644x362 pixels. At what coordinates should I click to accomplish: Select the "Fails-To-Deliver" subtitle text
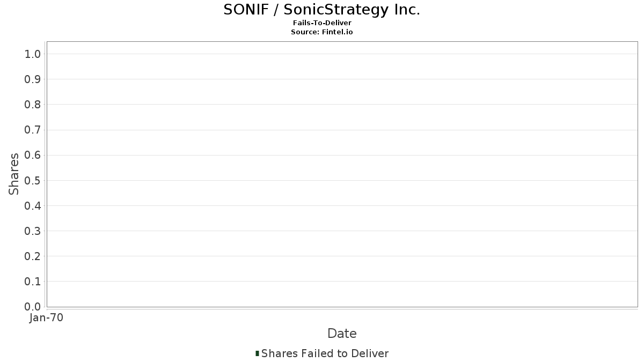point(322,23)
